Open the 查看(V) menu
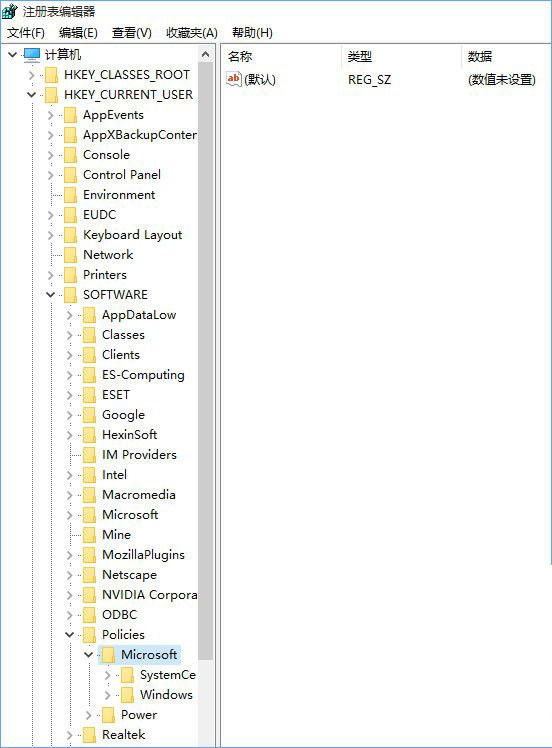Image resolution: width=552 pixels, height=748 pixels. (x=132, y=33)
